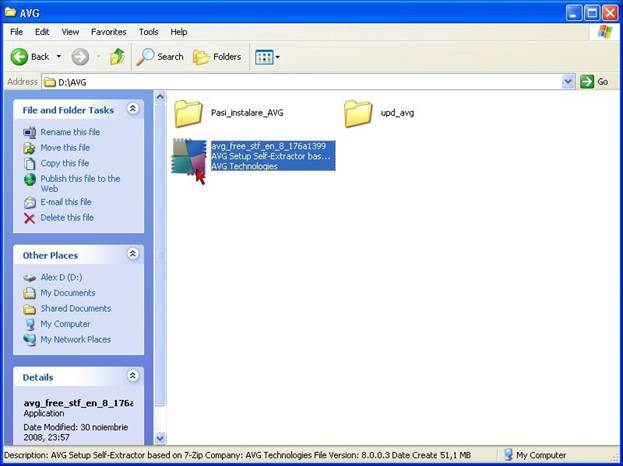Click the AVG installer application icon

pos(189,156)
